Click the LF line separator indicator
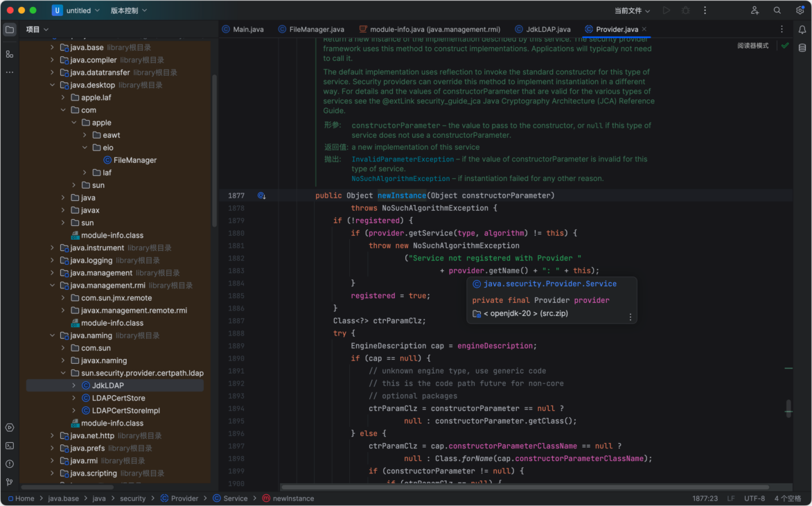The height and width of the screenshot is (506, 812). pyautogui.click(x=731, y=499)
